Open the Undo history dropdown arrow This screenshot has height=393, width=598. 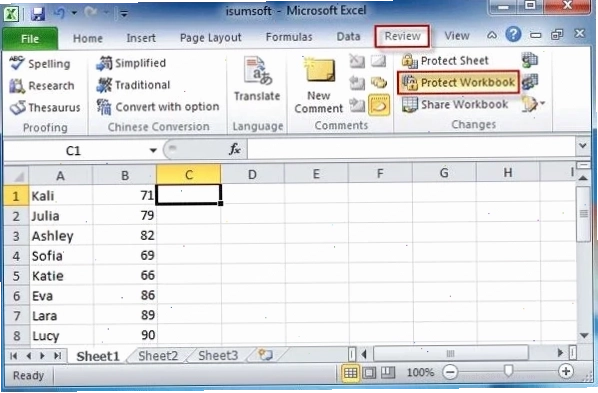tap(74, 14)
